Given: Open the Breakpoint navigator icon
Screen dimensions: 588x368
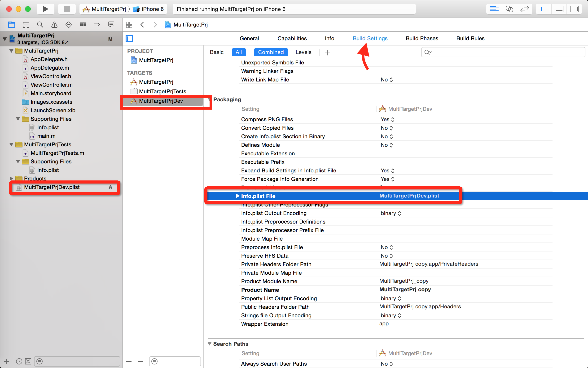Looking at the screenshot, I should tap(97, 25).
